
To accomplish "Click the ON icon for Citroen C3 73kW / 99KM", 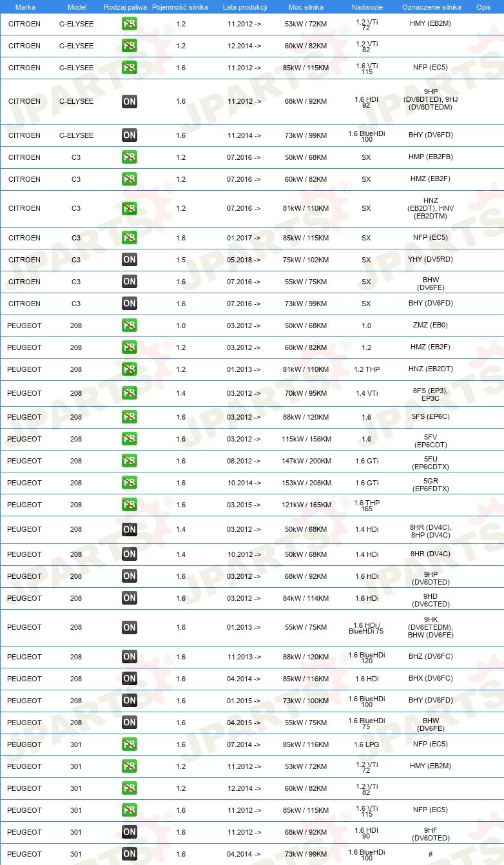I will click(130, 304).
